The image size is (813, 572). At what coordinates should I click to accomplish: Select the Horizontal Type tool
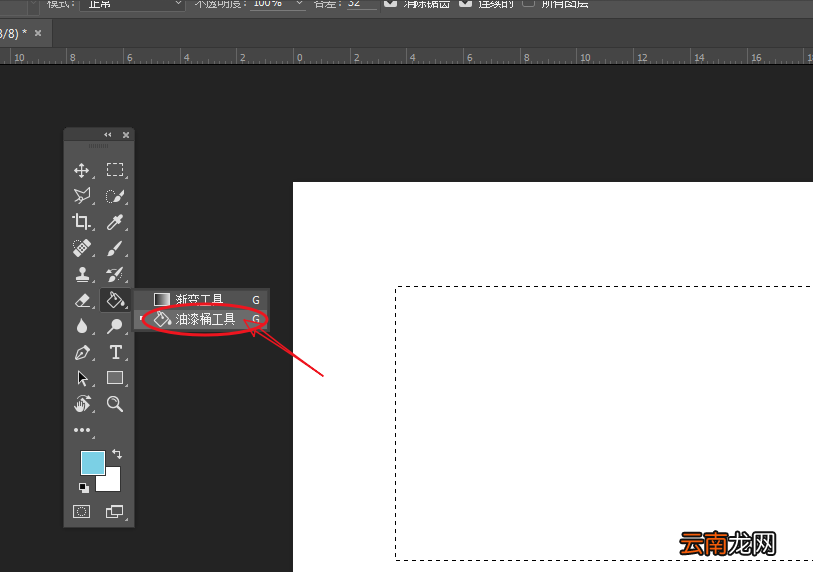click(x=115, y=352)
